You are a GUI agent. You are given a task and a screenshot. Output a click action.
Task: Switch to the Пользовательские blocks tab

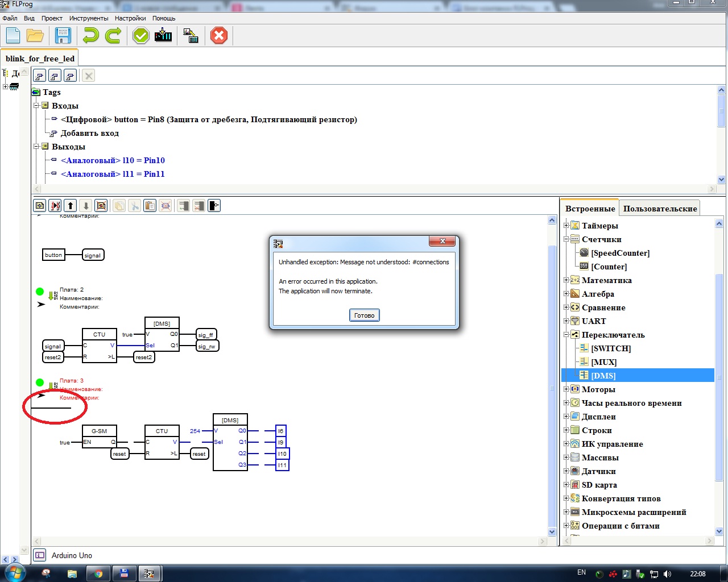point(660,209)
